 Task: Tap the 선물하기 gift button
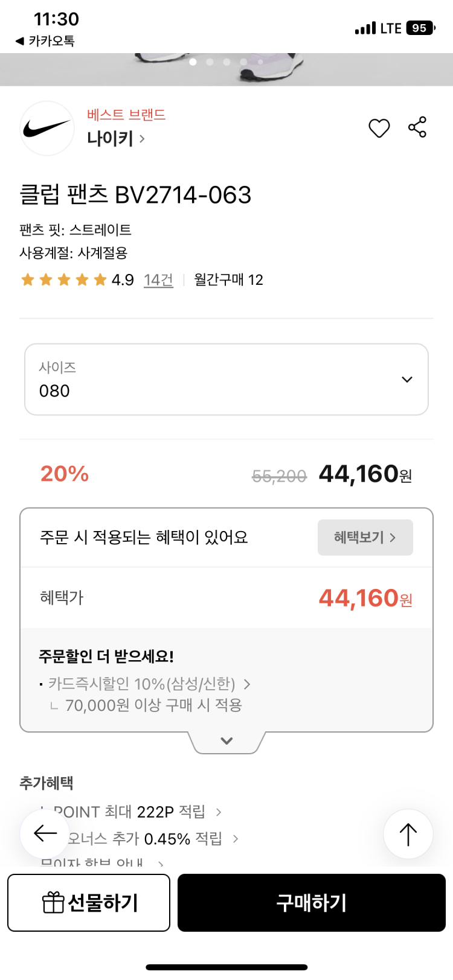[x=89, y=903]
